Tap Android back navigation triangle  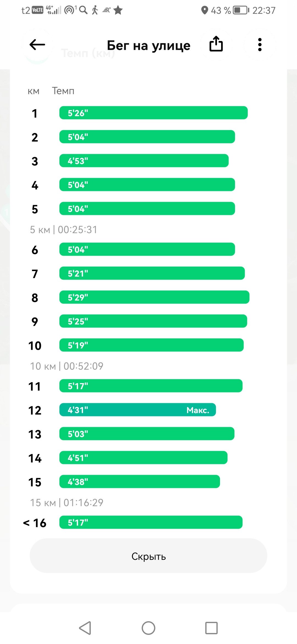point(85,628)
